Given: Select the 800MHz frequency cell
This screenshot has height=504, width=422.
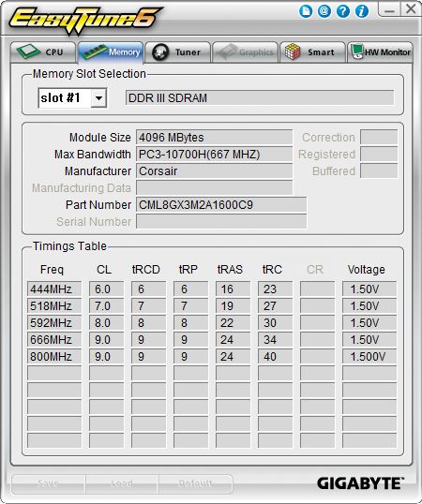Looking at the screenshot, I should (x=54, y=357).
